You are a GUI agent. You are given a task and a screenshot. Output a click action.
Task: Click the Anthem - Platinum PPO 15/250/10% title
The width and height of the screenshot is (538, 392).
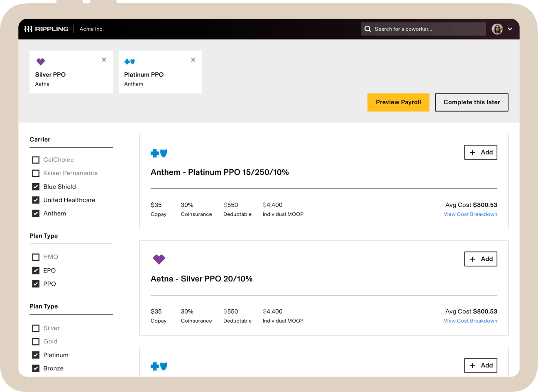pyautogui.click(x=220, y=172)
